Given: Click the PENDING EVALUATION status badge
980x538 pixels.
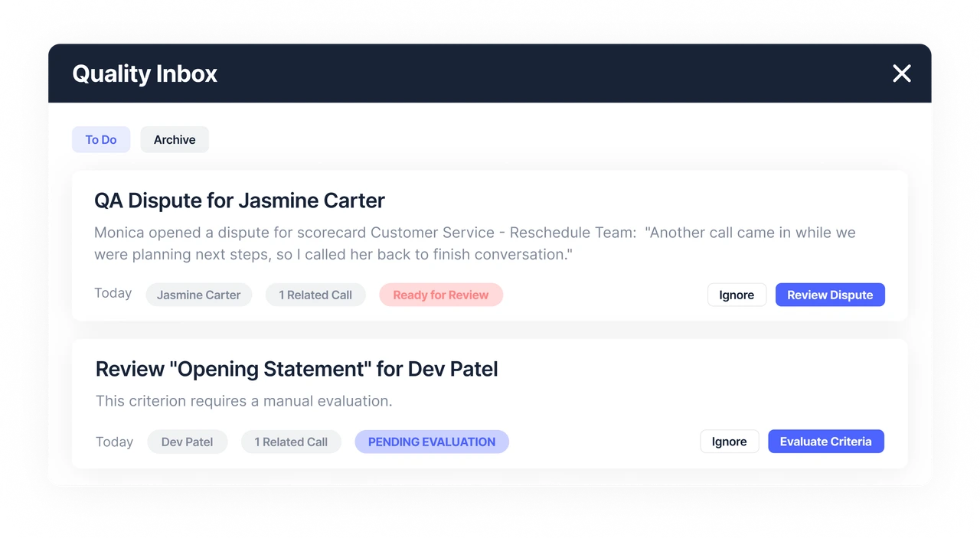Looking at the screenshot, I should click(x=432, y=442).
